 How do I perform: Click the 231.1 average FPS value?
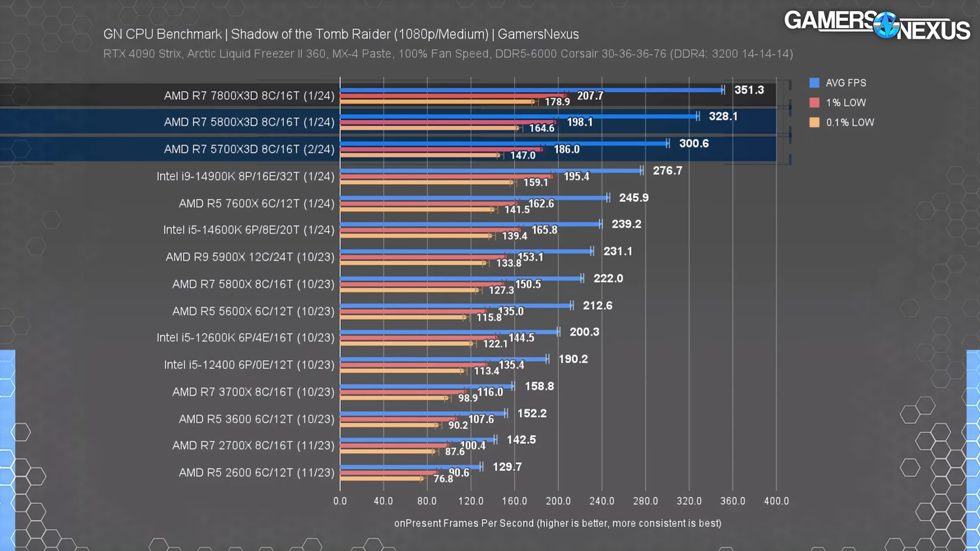(x=617, y=251)
